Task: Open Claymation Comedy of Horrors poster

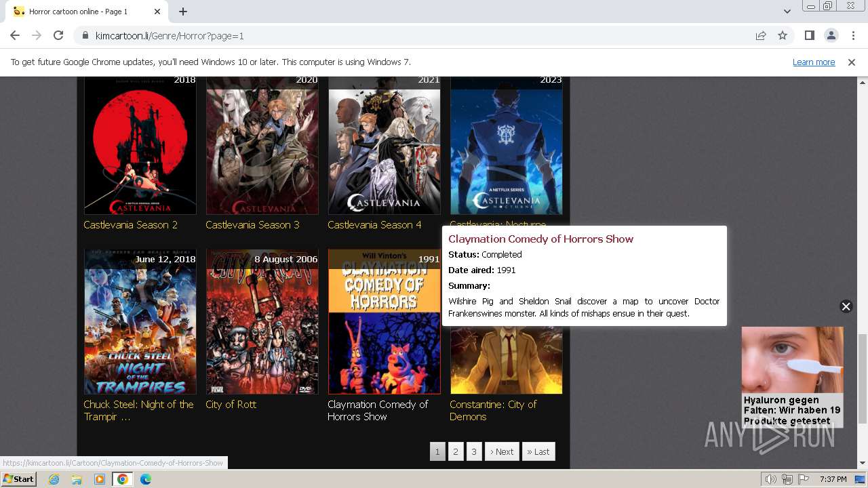Action: pyautogui.click(x=384, y=321)
